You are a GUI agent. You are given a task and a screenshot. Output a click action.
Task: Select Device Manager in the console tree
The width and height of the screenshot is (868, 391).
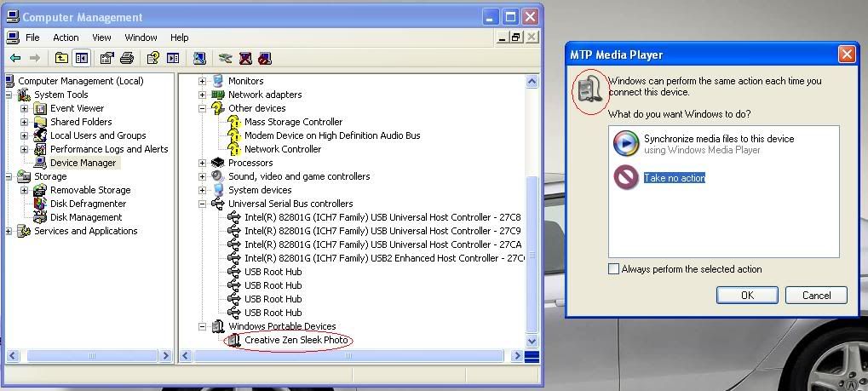(x=83, y=163)
